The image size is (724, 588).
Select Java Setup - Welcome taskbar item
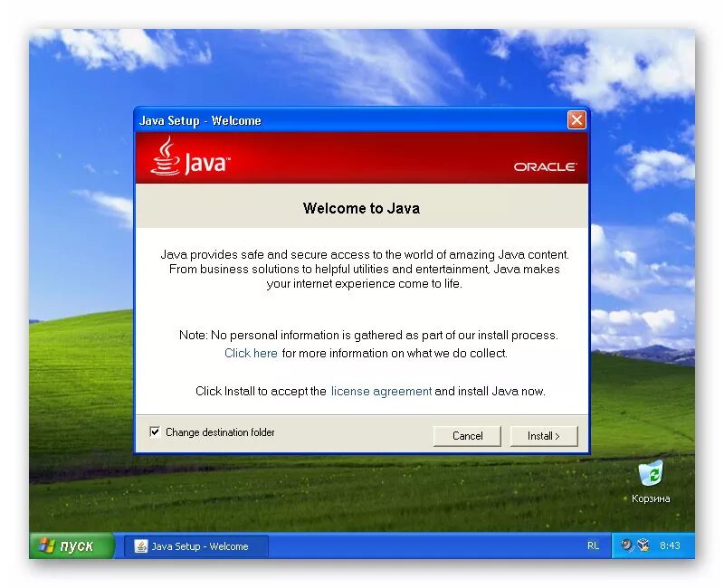(x=196, y=546)
